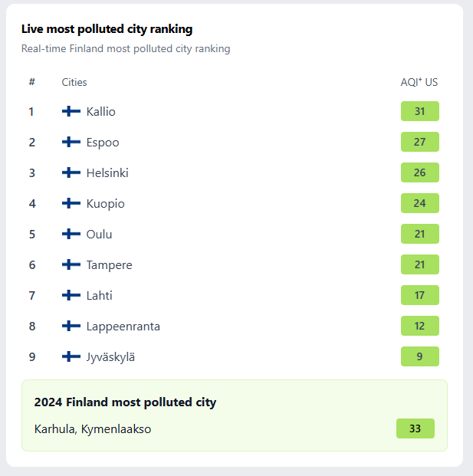Select the Helsinki city name
The image size is (473, 476).
(107, 173)
